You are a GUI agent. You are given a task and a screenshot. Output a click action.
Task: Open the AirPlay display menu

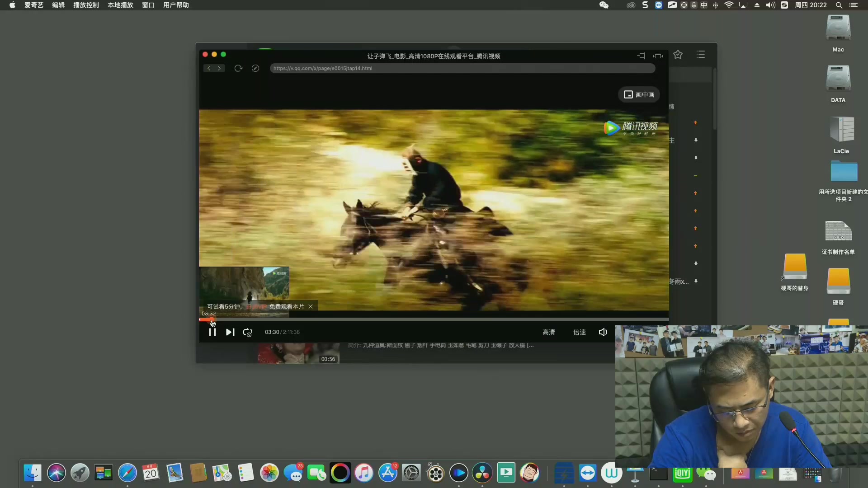[x=743, y=5]
